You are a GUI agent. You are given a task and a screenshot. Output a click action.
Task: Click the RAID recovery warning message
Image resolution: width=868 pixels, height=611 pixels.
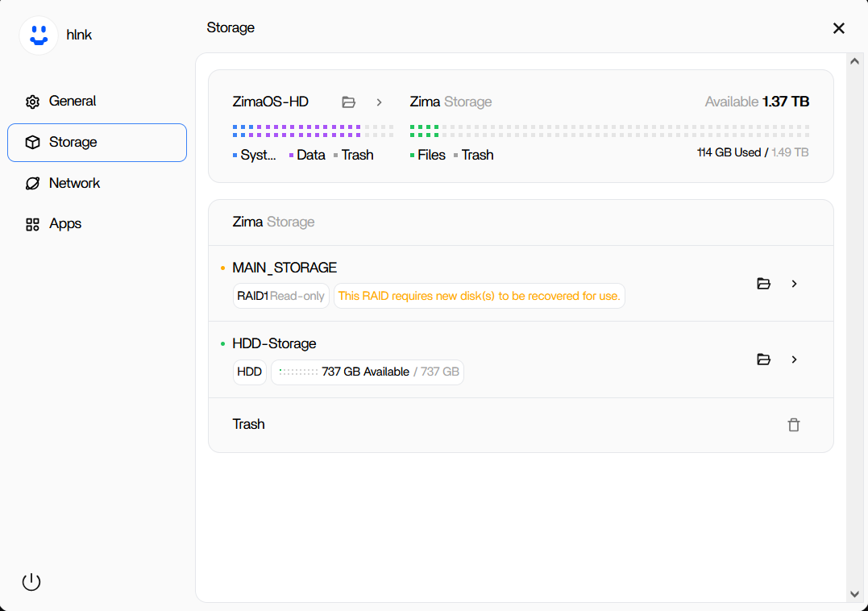point(480,296)
